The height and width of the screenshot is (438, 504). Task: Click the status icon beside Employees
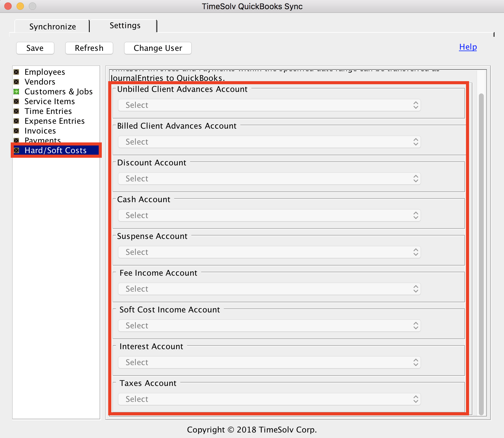[x=17, y=72]
